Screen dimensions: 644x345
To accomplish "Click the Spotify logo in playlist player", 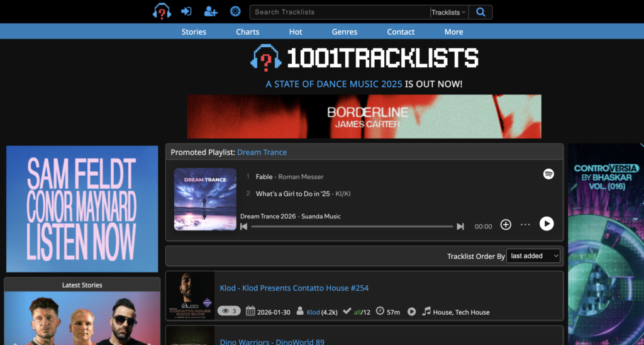I will (x=548, y=174).
